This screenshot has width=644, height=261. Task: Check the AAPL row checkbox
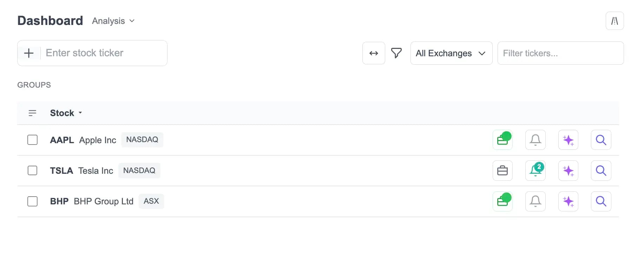32,140
